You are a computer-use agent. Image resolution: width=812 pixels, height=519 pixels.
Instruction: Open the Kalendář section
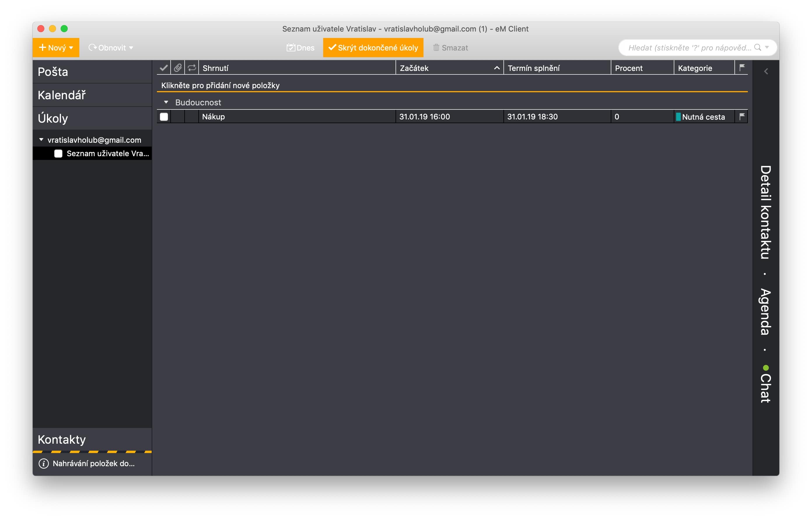tap(62, 95)
